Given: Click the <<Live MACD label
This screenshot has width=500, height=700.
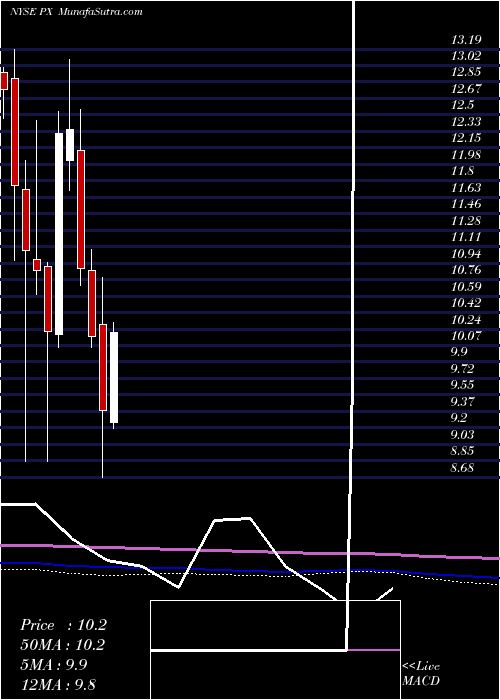Looking at the screenshot, I should pos(421,673).
